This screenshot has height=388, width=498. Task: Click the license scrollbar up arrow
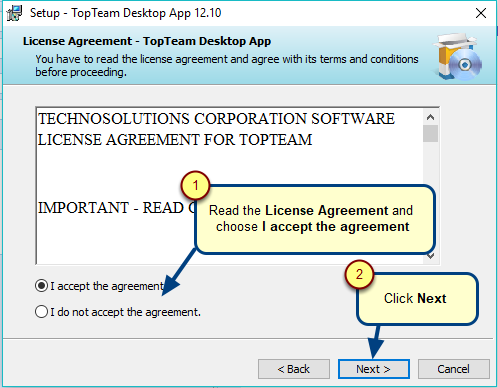(x=430, y=117)
